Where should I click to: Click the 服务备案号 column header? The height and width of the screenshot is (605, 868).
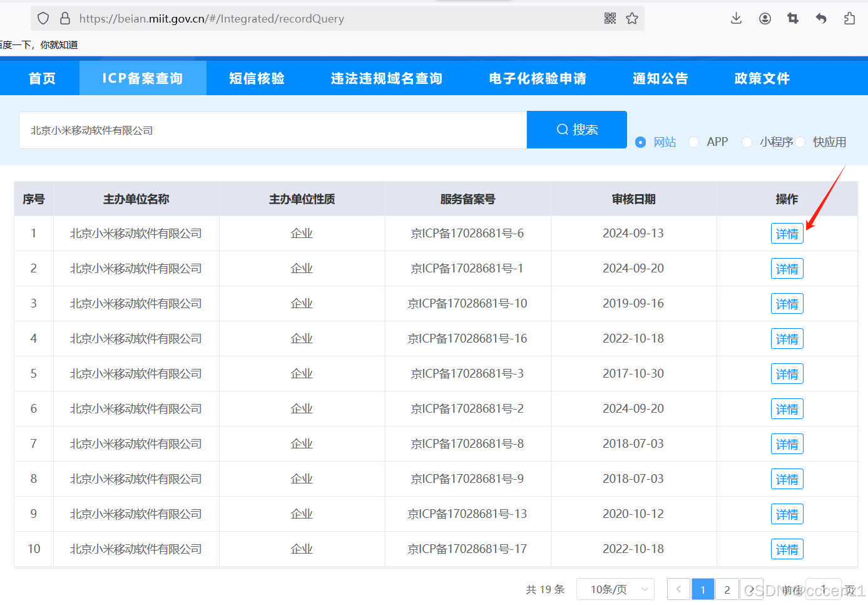[x=468, y=199]
